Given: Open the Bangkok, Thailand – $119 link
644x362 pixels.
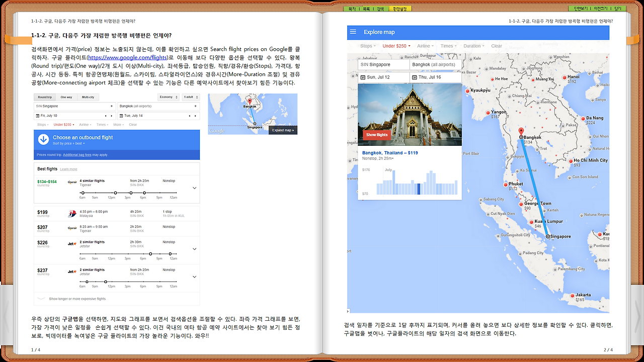Looking at the screenshot, I should [390, 153].
